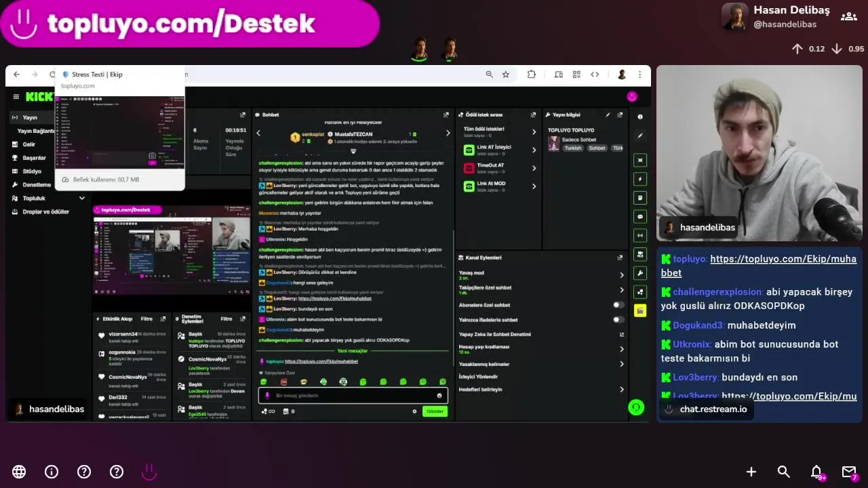Click magenta power icon top of dashboard
Image resolution: width=868 pixels, height=488 pixels.
pos(632,97)
